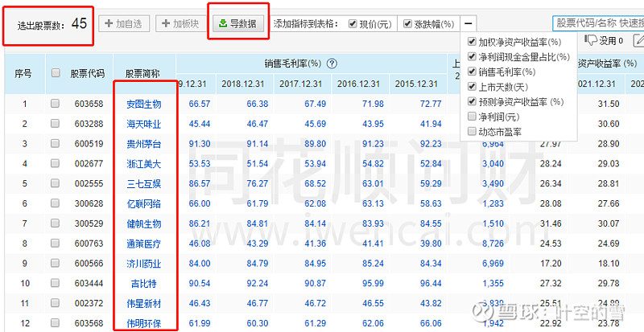The width and height of the screenshot is (644, 332).
Task: Toggle the 现价(元) checkbox
Action: click(x=353, y=24)
